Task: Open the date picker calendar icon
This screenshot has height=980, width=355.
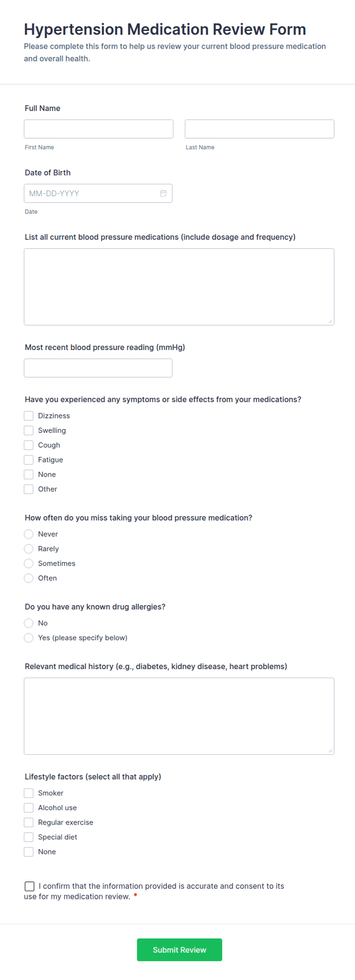Action: coord(163,193)
